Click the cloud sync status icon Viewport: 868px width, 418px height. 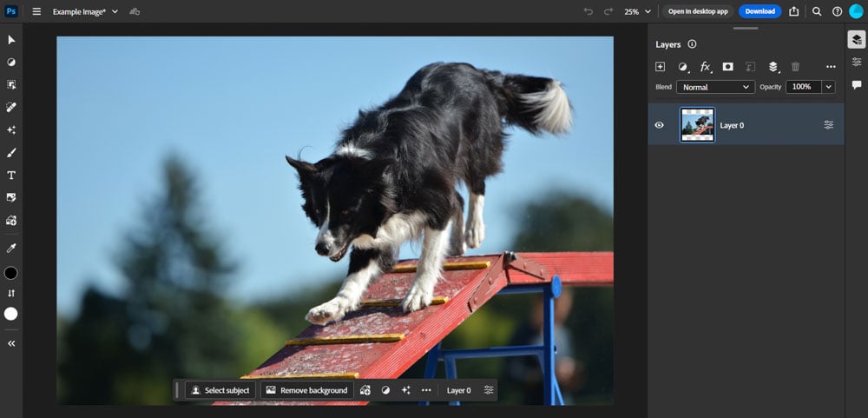coord(135,11)
